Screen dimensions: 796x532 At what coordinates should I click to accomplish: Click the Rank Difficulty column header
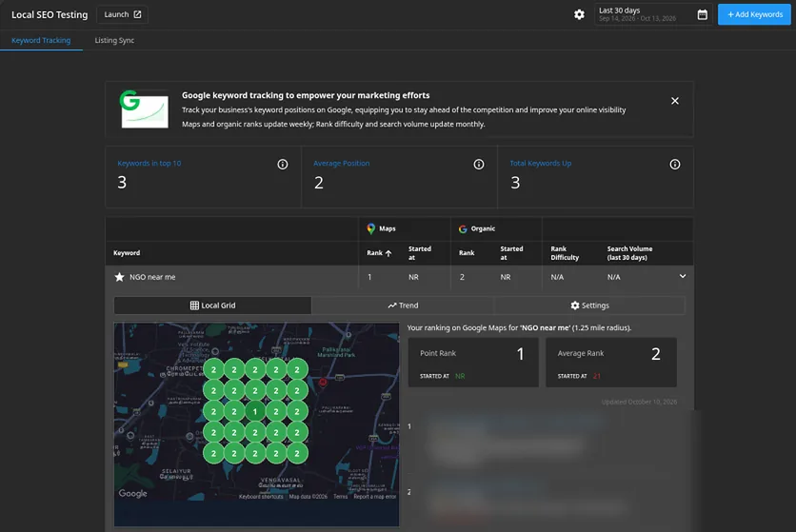click(565, 253)
